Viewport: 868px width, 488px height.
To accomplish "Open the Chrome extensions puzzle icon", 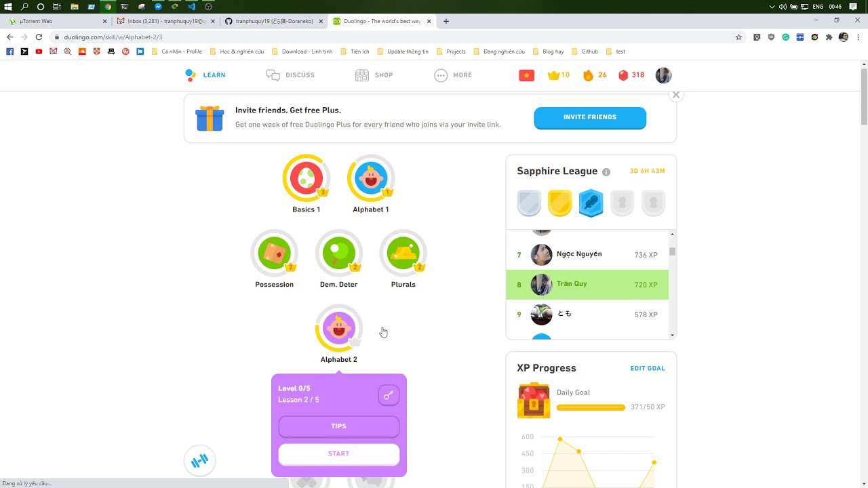I will (x=829, y=37).
